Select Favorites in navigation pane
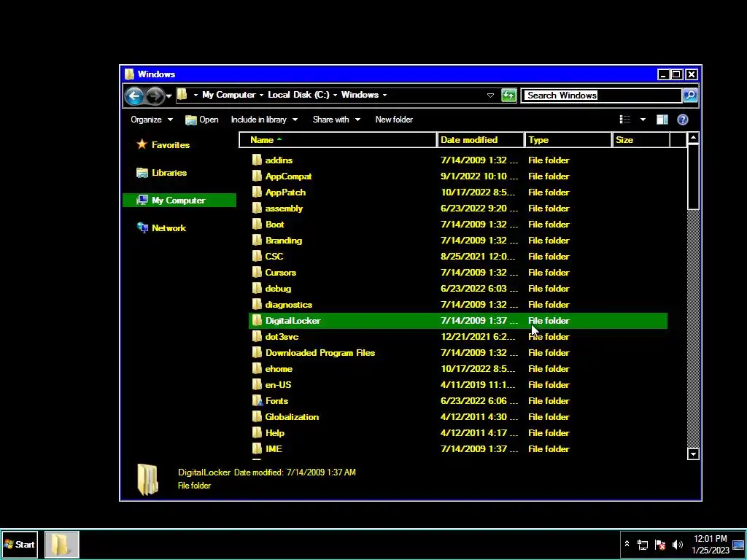 coord(163,145)
